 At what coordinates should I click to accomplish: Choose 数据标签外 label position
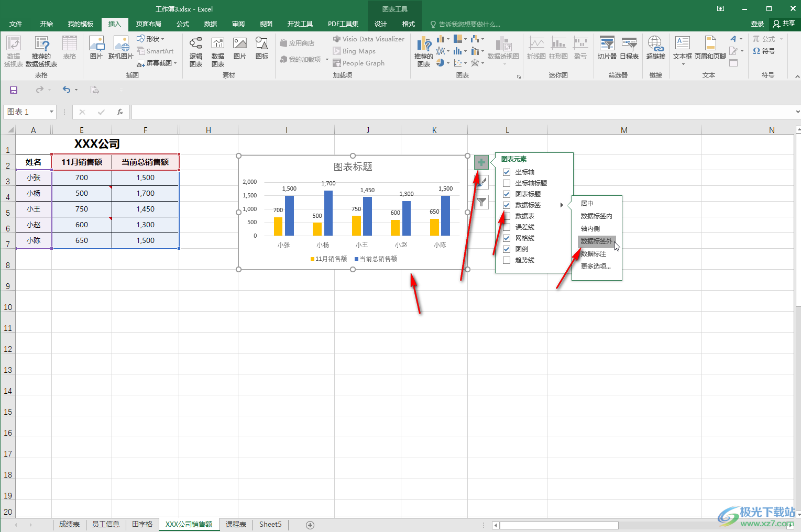pyautogui.click(x=597, y=241)
